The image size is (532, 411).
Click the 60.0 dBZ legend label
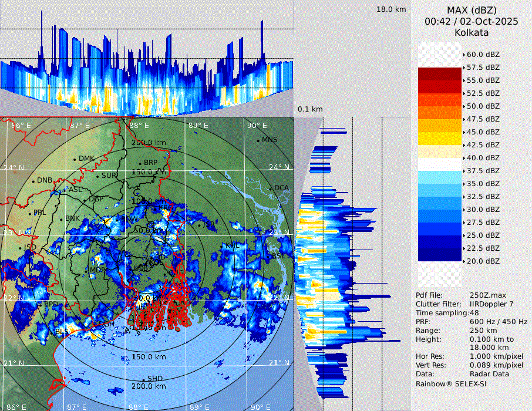pyautogui.click(x=483, y=55)
